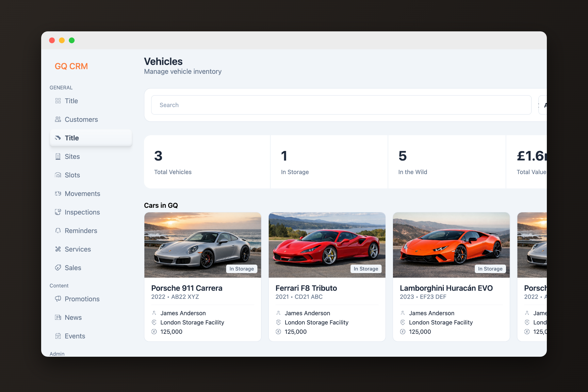Click In Storage badge on the Lamborghini image
Image resolution: width=588 pixels, height=392 pixels.
pyautogui.click(x=490, y=269)
